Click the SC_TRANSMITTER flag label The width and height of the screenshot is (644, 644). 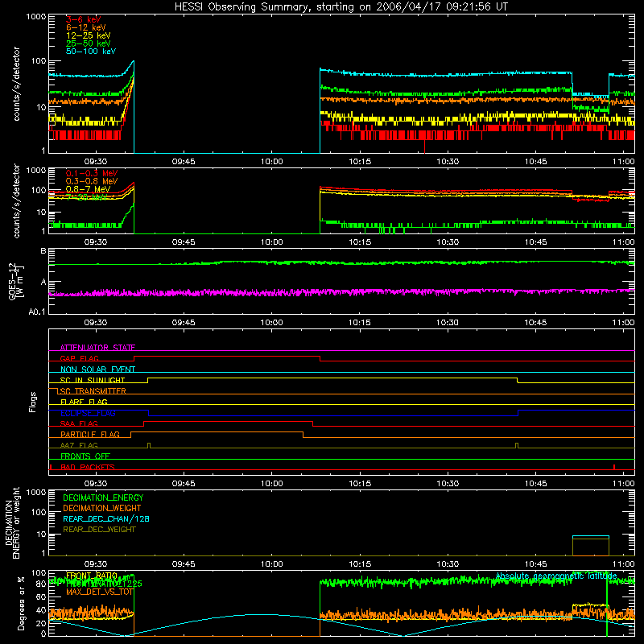(x=93, y=391)
